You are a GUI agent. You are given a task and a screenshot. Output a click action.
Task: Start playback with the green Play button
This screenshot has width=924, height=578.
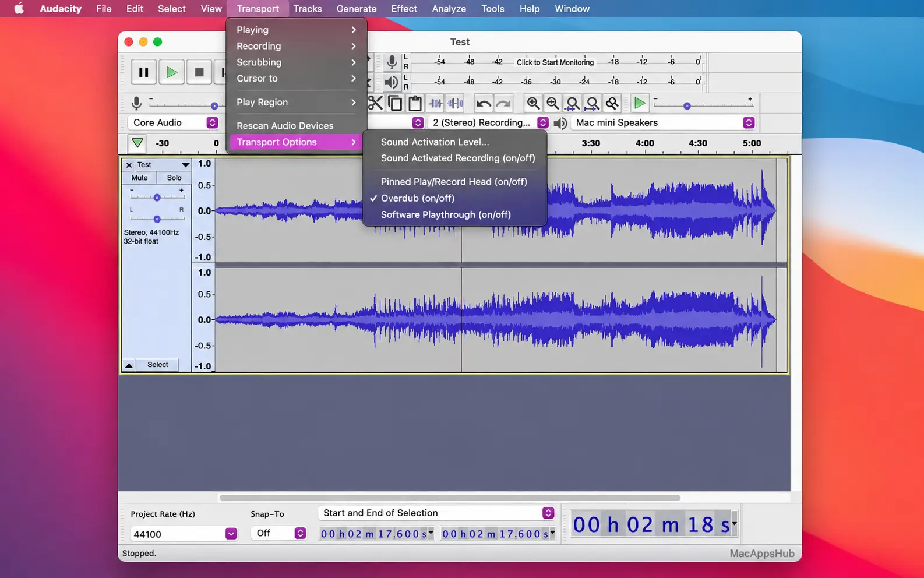point(171,72)
